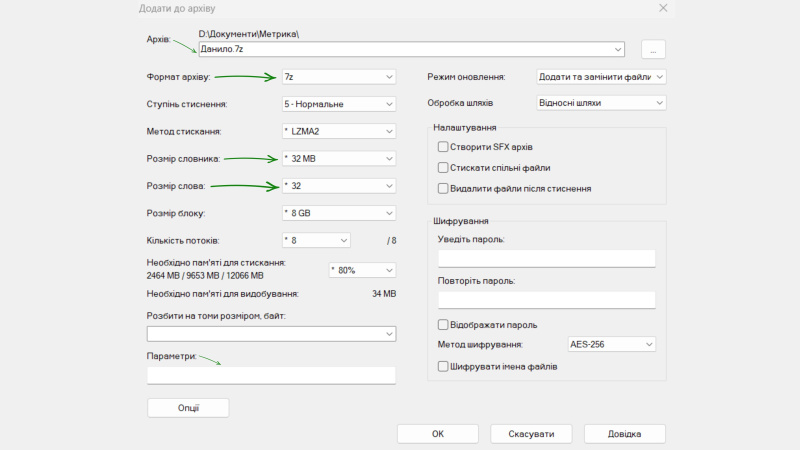Click the Параметри text field
Screen dimensions: 800x450
coord(271,376)
